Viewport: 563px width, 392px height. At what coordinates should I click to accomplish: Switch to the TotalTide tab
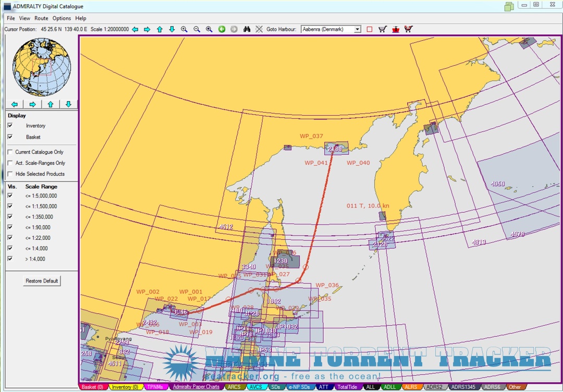(x=348, y=387)
